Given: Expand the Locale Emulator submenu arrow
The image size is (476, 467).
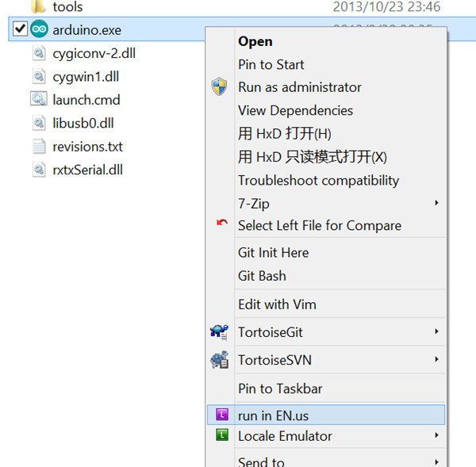Looking at the screenshot, I should point(436,435).
